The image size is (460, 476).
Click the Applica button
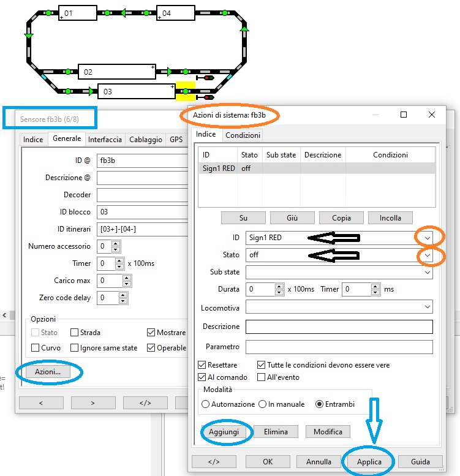point(369,461)
